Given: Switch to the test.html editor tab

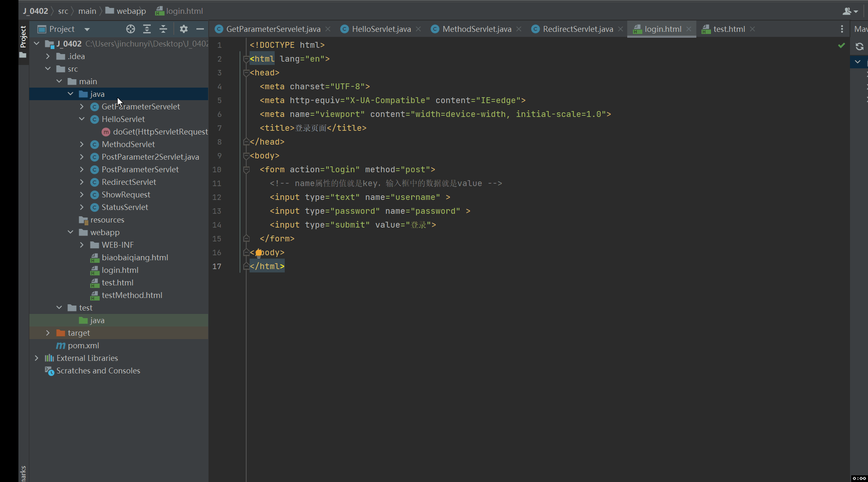Looking at the screenshot, I should point(729,29).
